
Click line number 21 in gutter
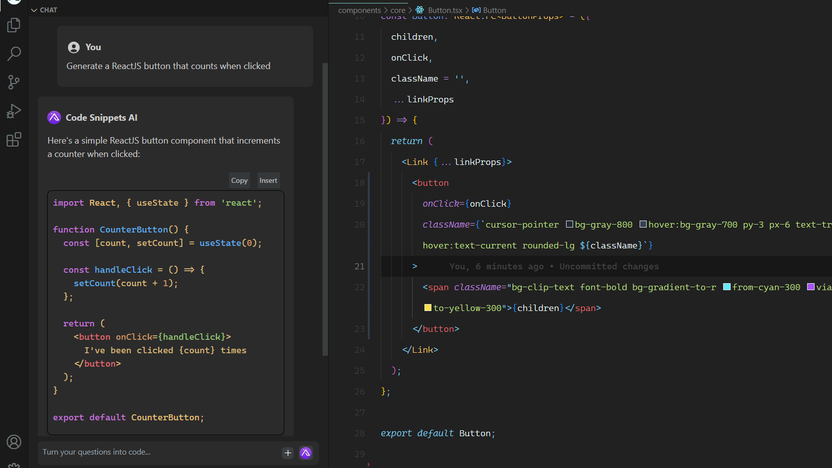click(x=359, y=266)
